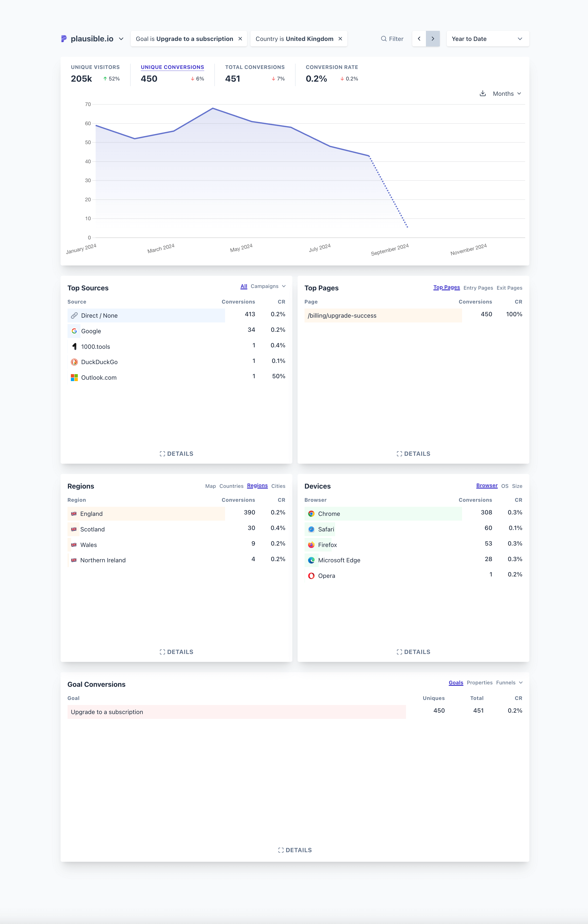Image resolution: width=588 pixels, height=924 pixels.
Task: Download the chart data export icon
Action: 483,94
